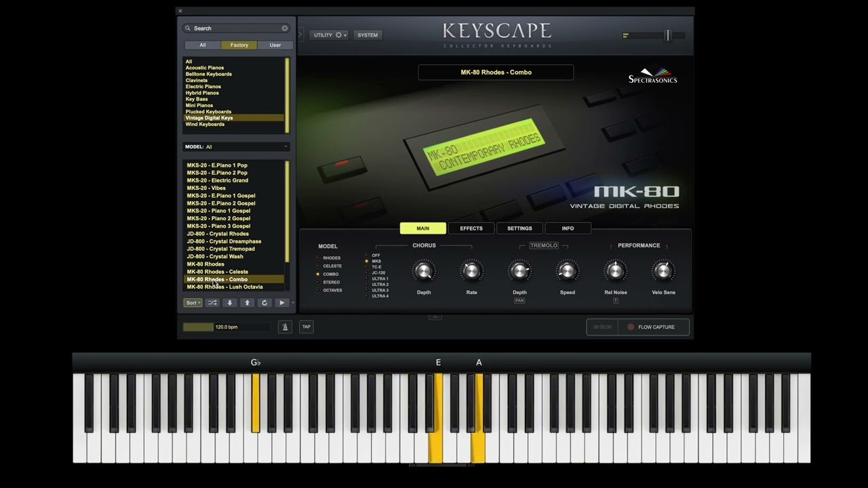868x488 pixels.
Task: Click the Chorus Rate knob
Action: pos(471,271)
